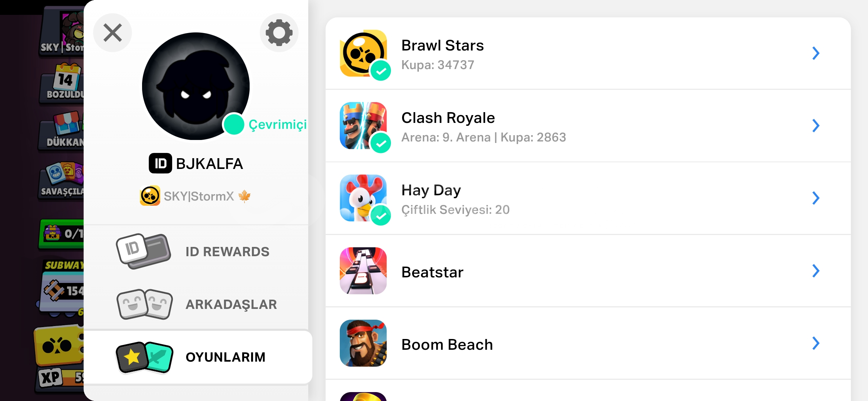Tap the Brawl Stars game icon
Screen dimensions: 868x401
tap(363, 53)
